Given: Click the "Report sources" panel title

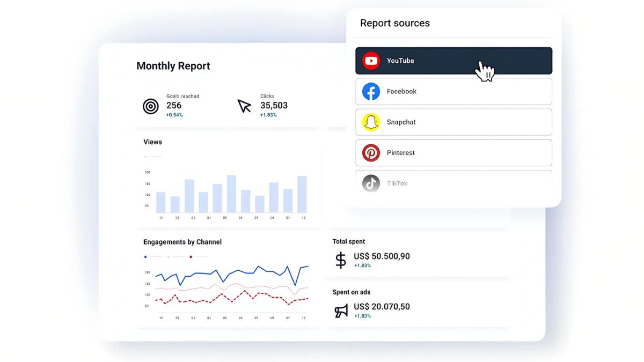Looking at the screenshot, I should 395,23.
